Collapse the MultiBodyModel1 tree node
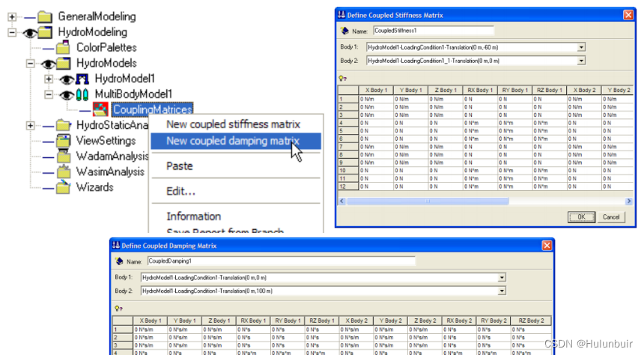 (49, 94)
